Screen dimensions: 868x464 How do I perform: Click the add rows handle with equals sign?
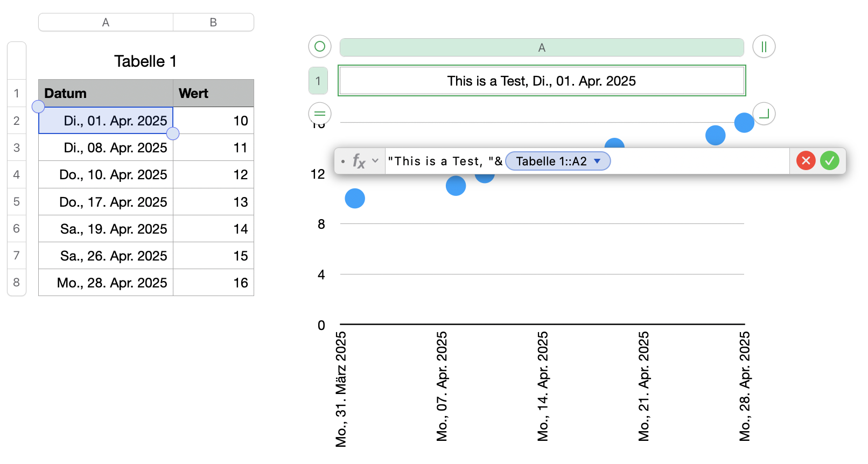pos(319,114)
